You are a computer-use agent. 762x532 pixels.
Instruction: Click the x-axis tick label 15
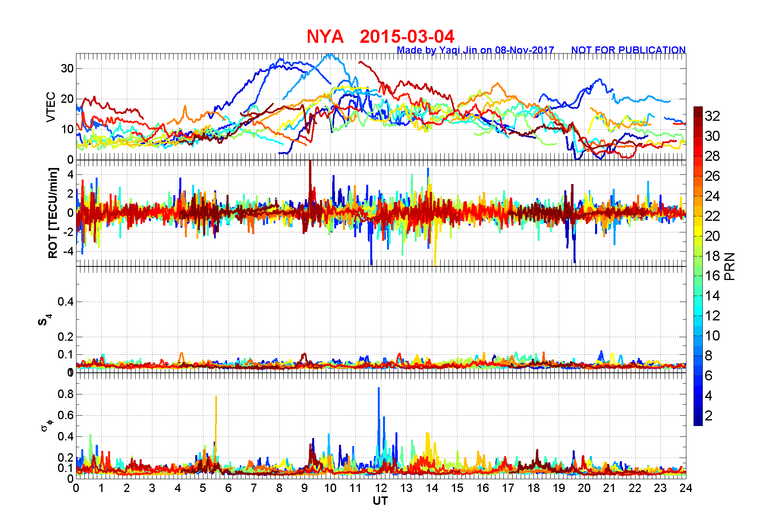(x=457, y=488)
